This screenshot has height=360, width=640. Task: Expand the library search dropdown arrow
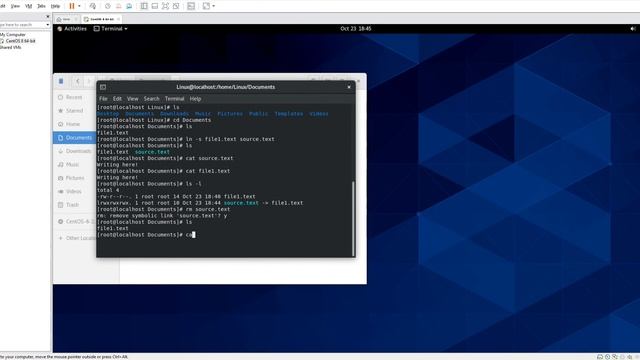(47, 25)
